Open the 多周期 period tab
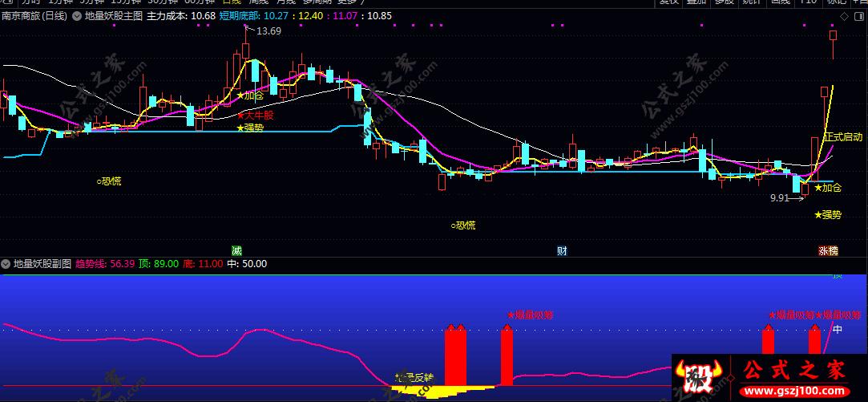868x402 pixels. pyautogui.click(x=317, y=2)
